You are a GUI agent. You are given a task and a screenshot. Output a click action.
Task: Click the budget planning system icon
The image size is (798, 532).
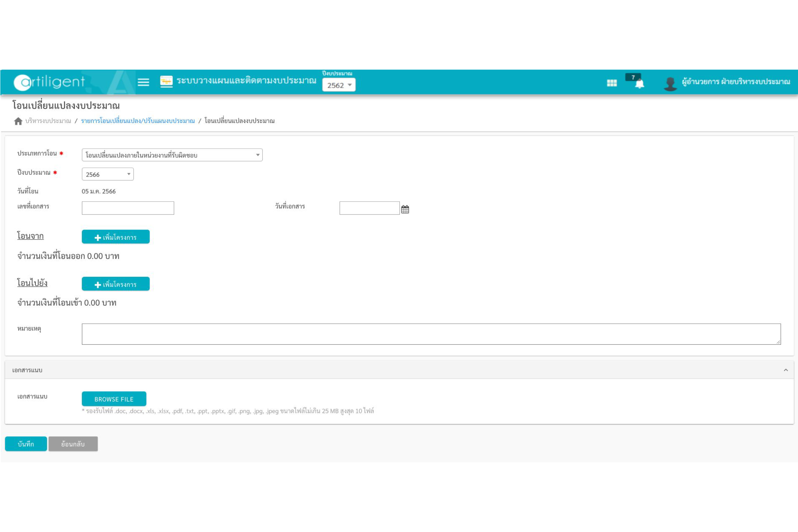(x=166, y=81)
